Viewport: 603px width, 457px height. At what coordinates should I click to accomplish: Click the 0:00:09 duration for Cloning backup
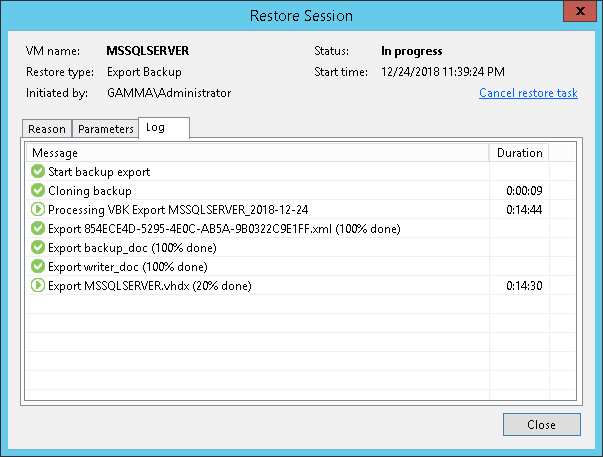(524, 191)
